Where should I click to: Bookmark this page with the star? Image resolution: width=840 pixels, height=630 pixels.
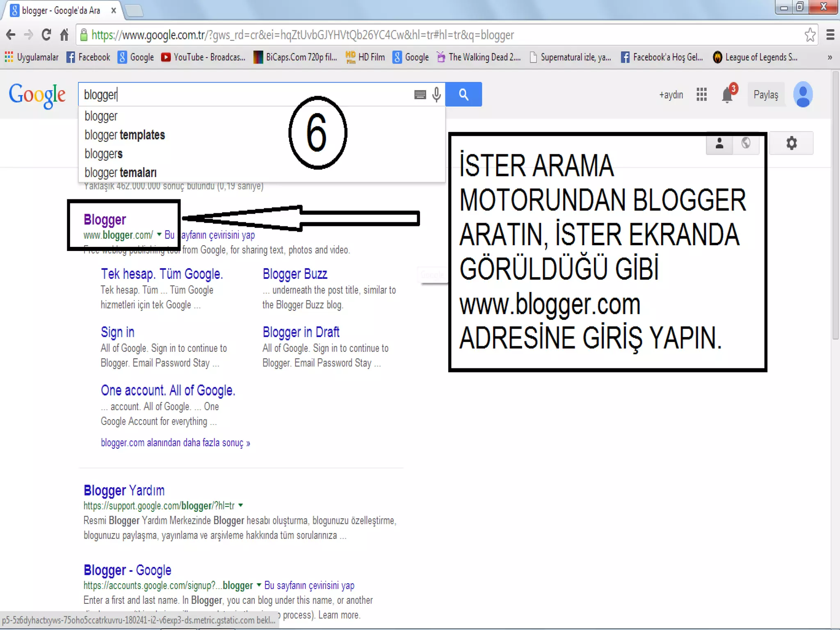810,35
